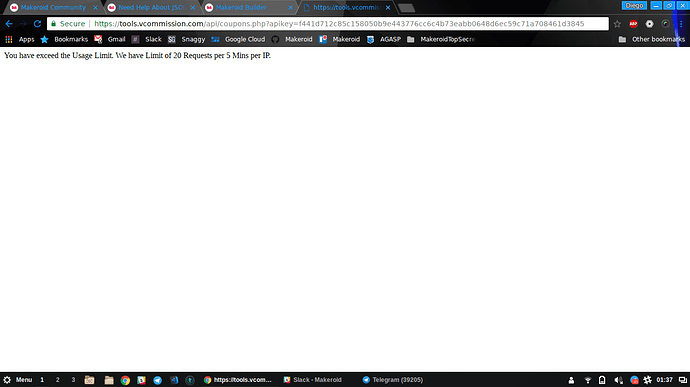The width and height of the screenshot is (690, 387).
Task: Expand the MakeroidTopSecret bookmark folder
Action: pyautogui.click(x=441, y=39)
